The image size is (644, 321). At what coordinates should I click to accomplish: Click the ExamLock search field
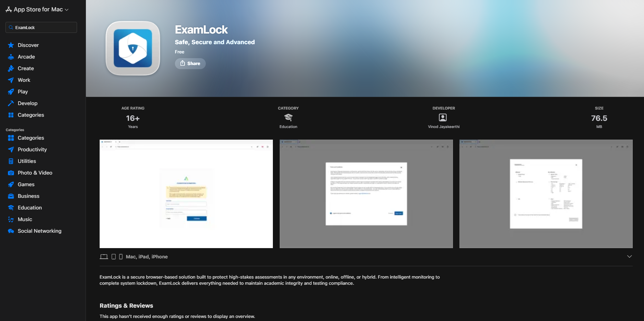[x=41, y=27]
